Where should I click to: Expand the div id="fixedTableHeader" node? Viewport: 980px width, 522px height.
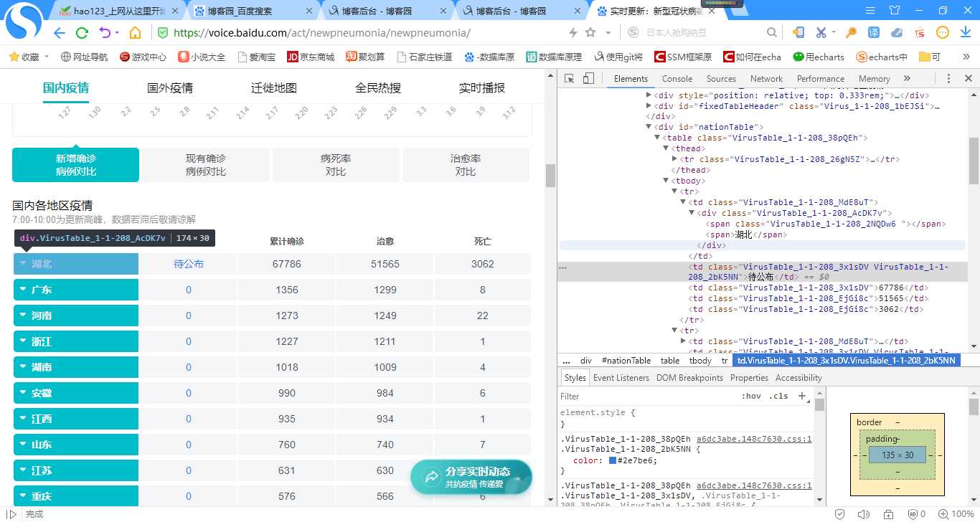[649, 106]
